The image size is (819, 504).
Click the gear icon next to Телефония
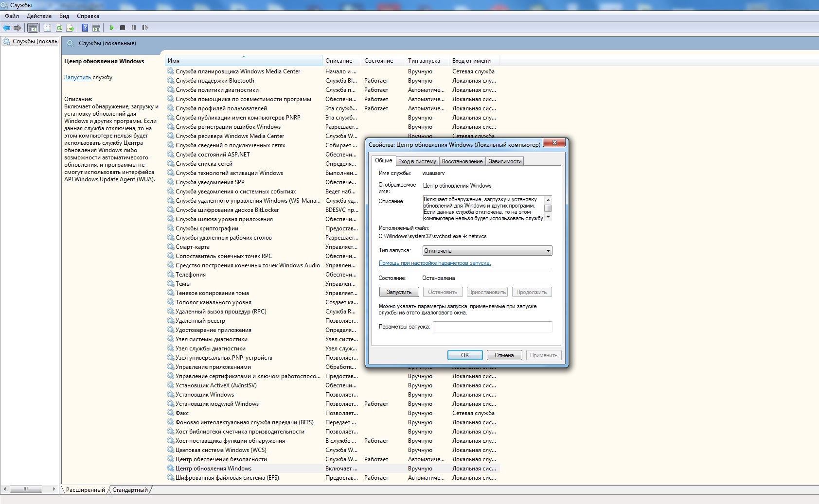(x=171, y=275)
